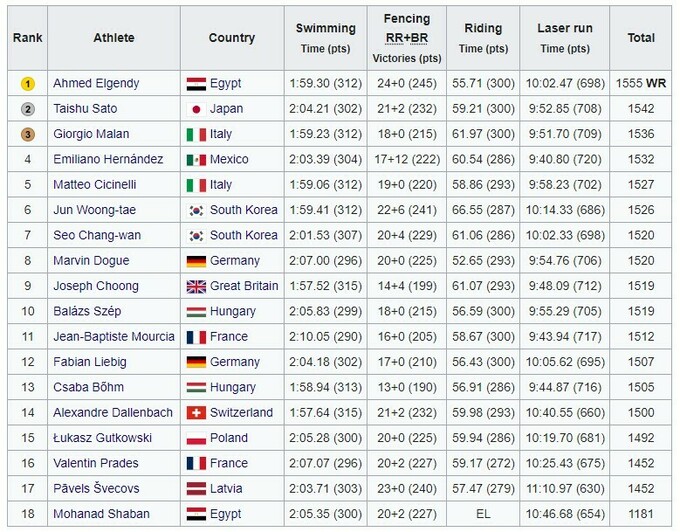Click the Great Britain flag icon
Screen dimensions: 680x532
(196, 286)
